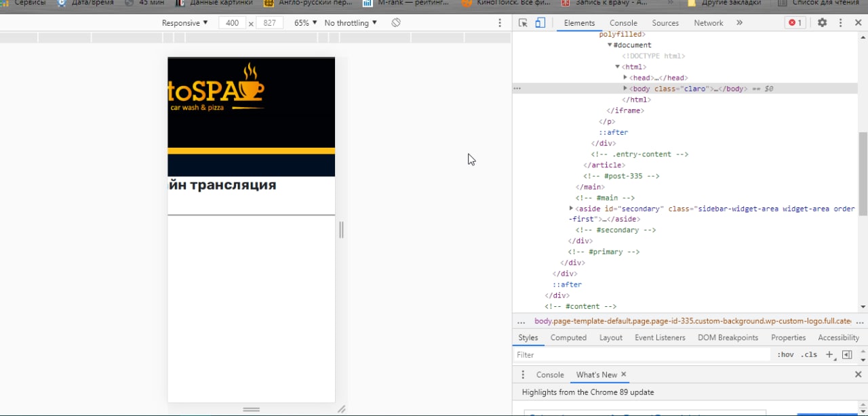This screenshot has width=868, height=416.
Task: Open the 65% zoom dropdown
Action: [x=305, y=22]
